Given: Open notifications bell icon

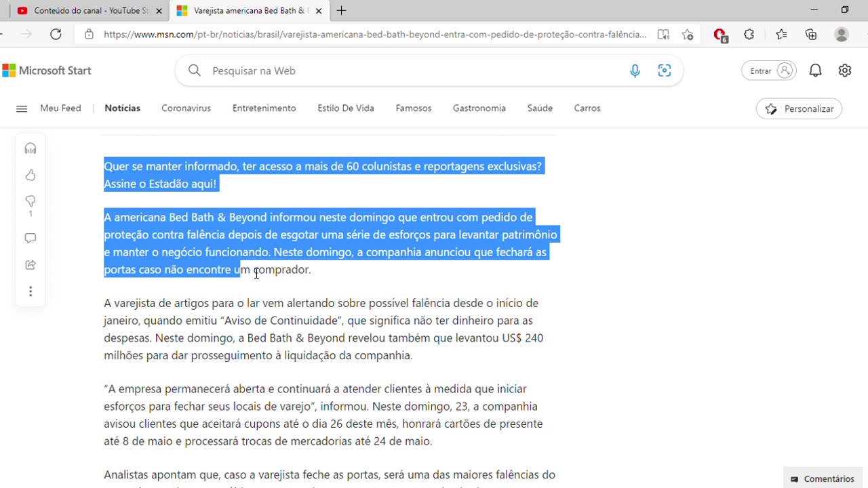Looking at the screenshot, I should [816, 70].
